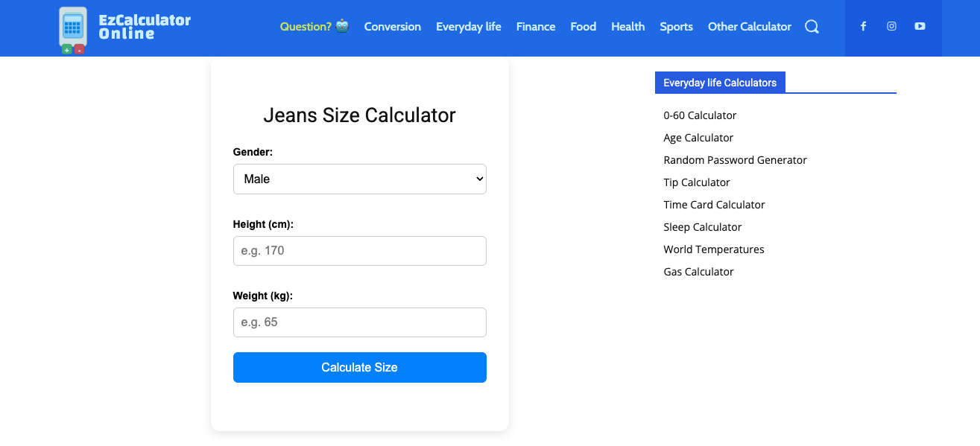Viewport: 980px width, 446px height.
Task: Open the Instagram icon in header
Action: point(891,26)
